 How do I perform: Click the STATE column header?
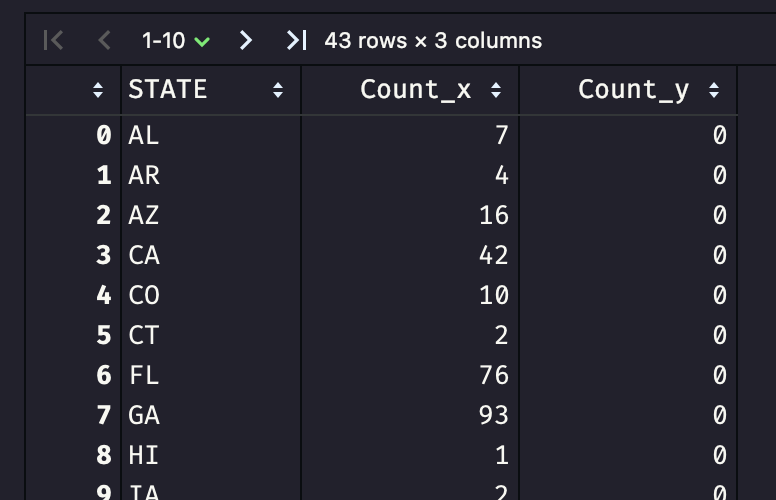click(167, 90)
